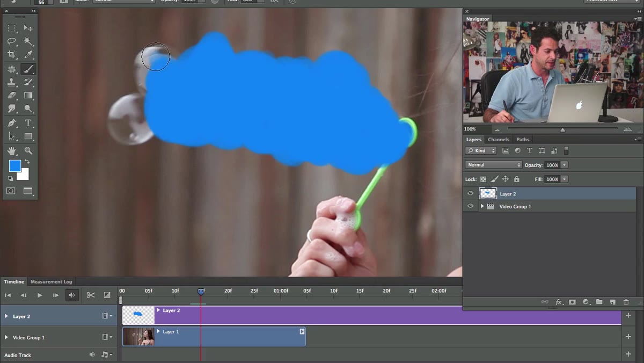644x363 pixels.
Task: Go to the first frame
Action: click(x=8, y=295)
